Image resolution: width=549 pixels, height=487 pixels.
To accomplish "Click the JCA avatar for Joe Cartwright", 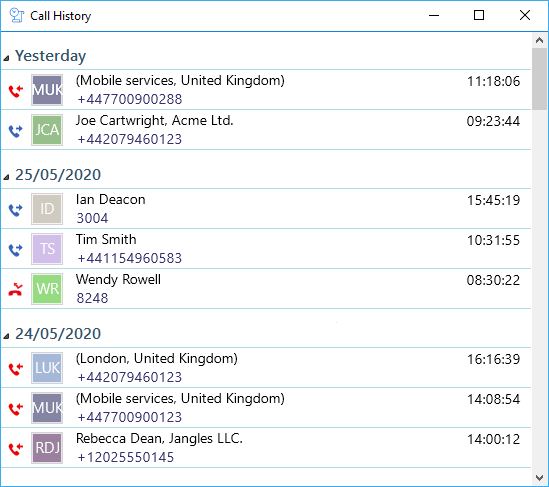I will point(47,130).
